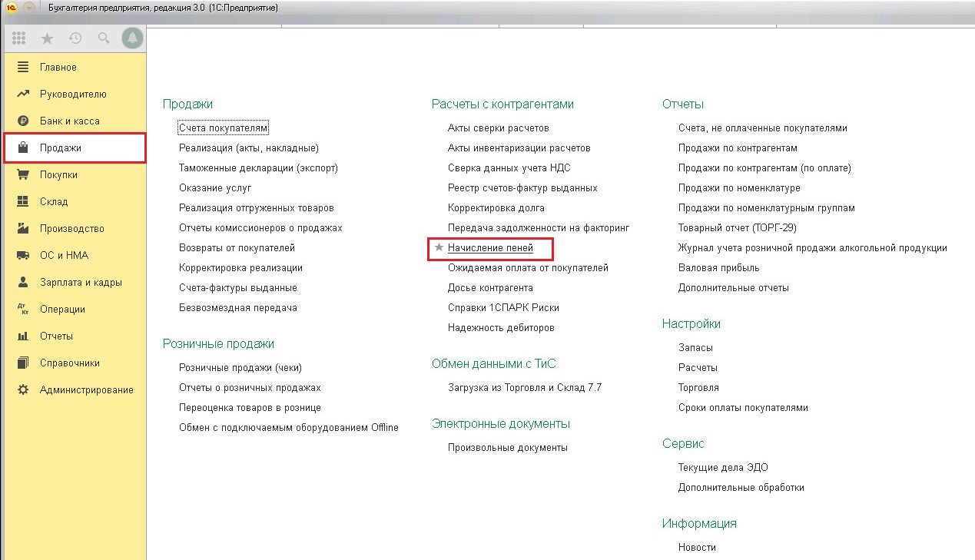Open the History clock icon

[x=75, y=38]
